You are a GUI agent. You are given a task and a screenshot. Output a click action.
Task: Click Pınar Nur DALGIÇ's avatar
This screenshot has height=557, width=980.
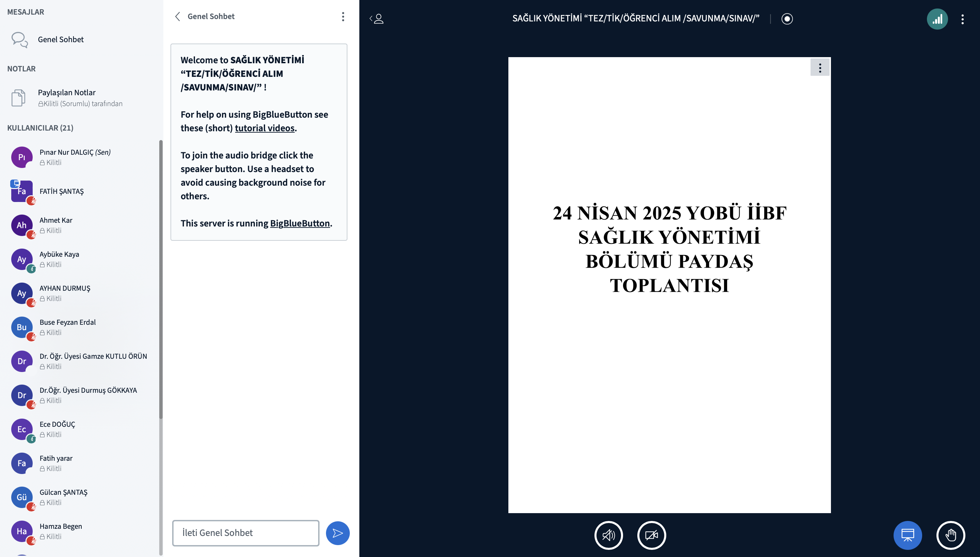[22, 157]
